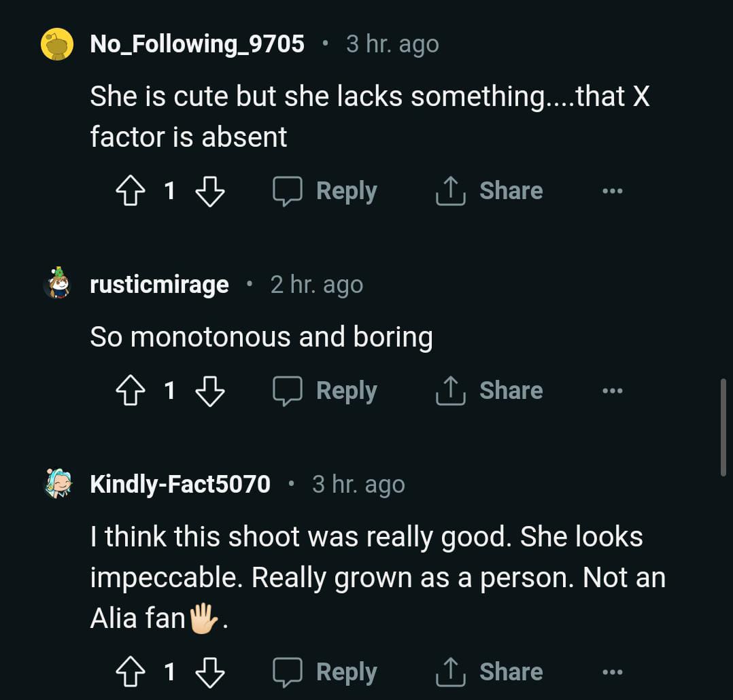Reply to No_Following_9705's comment

[x=325, y=192]
